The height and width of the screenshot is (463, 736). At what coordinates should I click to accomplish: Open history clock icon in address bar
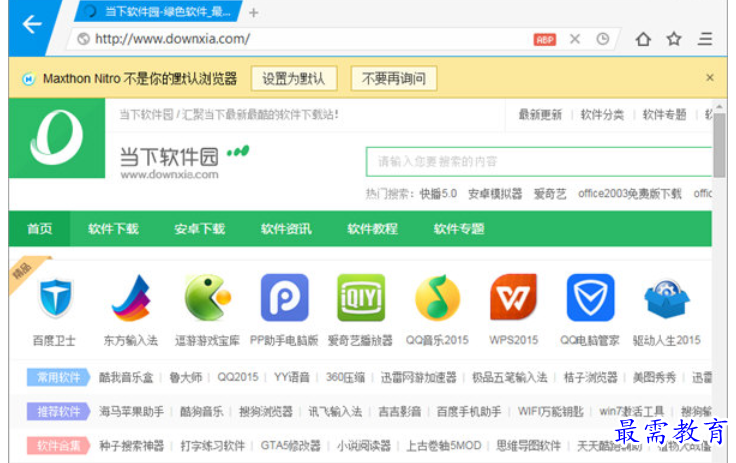[x=603, y=39]
